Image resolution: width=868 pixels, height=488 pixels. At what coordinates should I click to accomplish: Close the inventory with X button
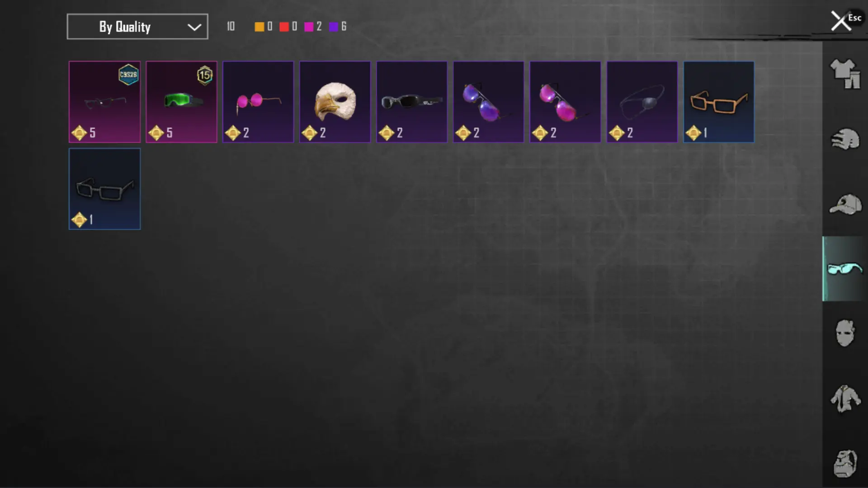(841, 21)
